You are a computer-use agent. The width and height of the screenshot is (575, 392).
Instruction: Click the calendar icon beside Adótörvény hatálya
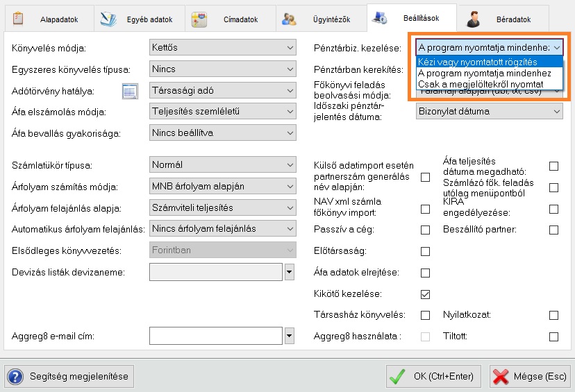pos(128,90)
